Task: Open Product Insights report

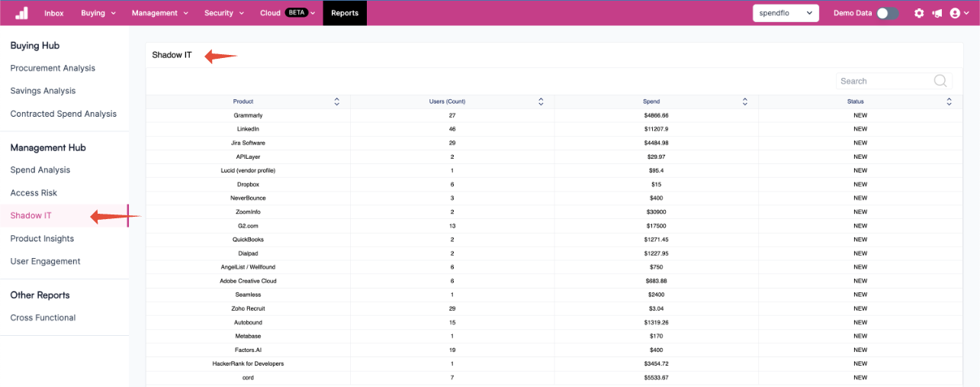Action: pos(42,239)
